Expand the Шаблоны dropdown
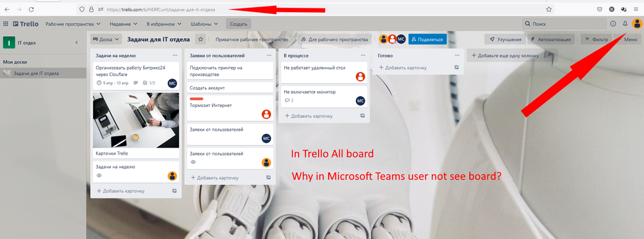Image resolution: width=644 pixels, height=239 pixels. tap(204, 24)
